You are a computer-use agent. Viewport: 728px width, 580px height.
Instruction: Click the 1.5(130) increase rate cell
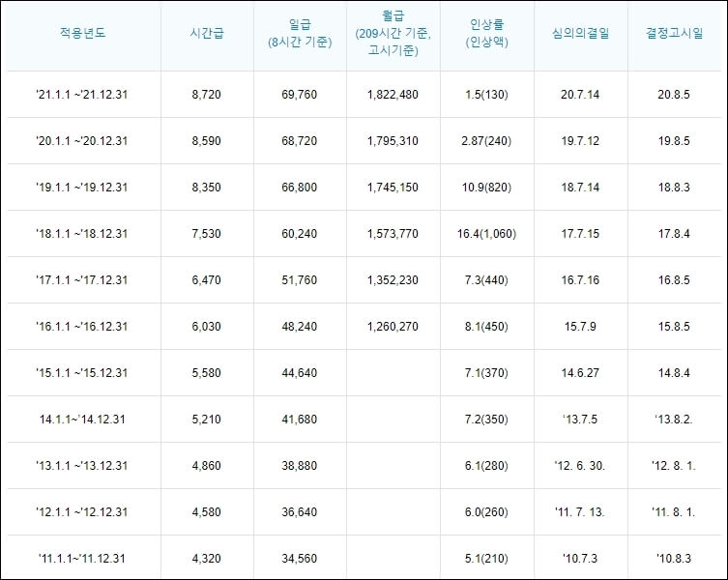(x=486, y=95)
